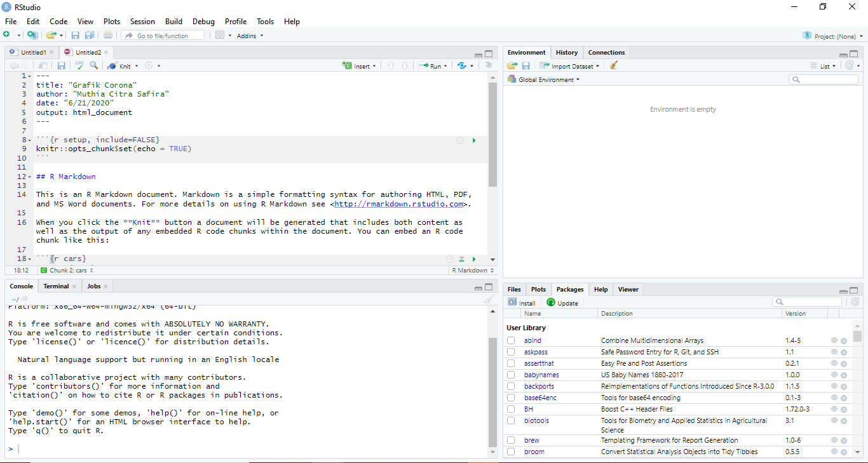
Task: Open the List view dropdown
Action: click(x=824, y=65)
